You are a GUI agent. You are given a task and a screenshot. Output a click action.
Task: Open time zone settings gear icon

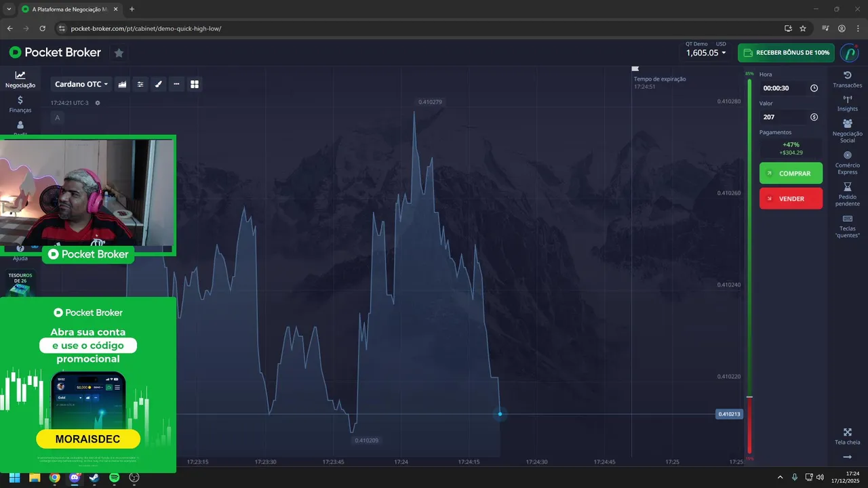(x=98, y=103)
